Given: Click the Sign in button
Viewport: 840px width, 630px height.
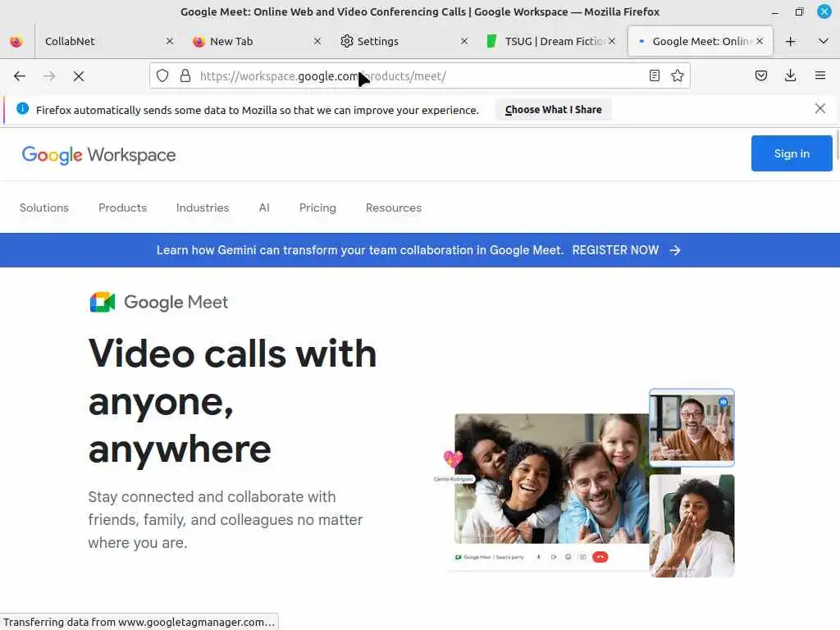Looking at the screenshot, I should click(792, 153).
